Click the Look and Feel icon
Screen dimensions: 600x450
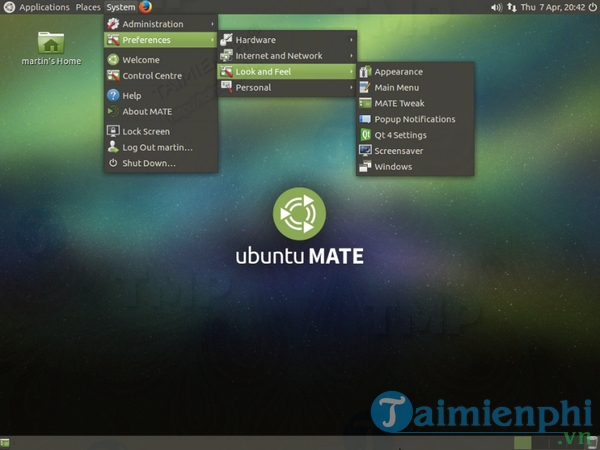tap(226, 72)
